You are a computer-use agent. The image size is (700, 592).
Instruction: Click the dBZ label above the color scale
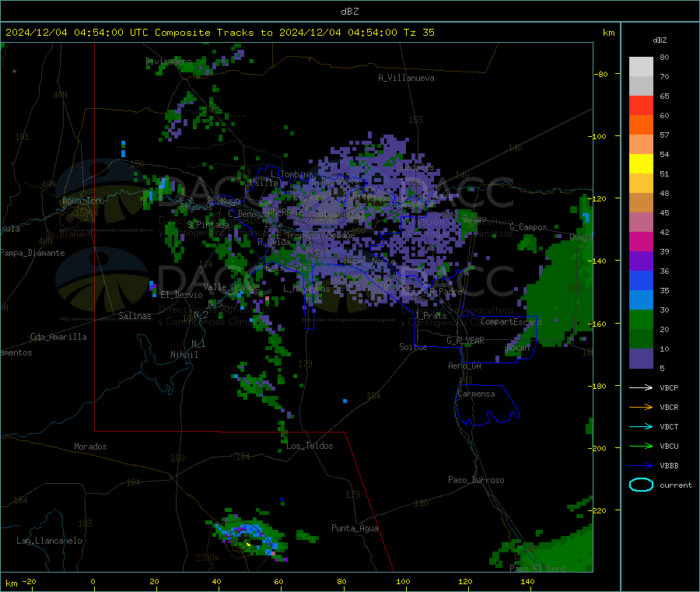coord(660,40)
